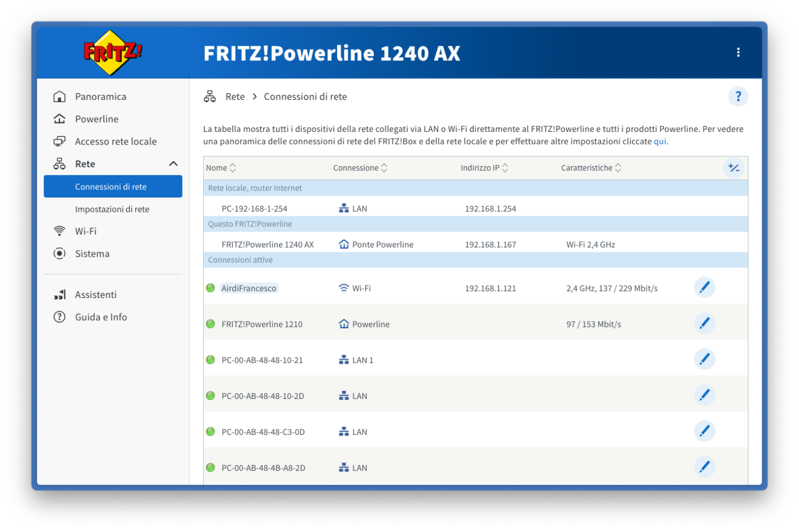Click Connessioni di rete breadcrumb text

click(305, 96)
